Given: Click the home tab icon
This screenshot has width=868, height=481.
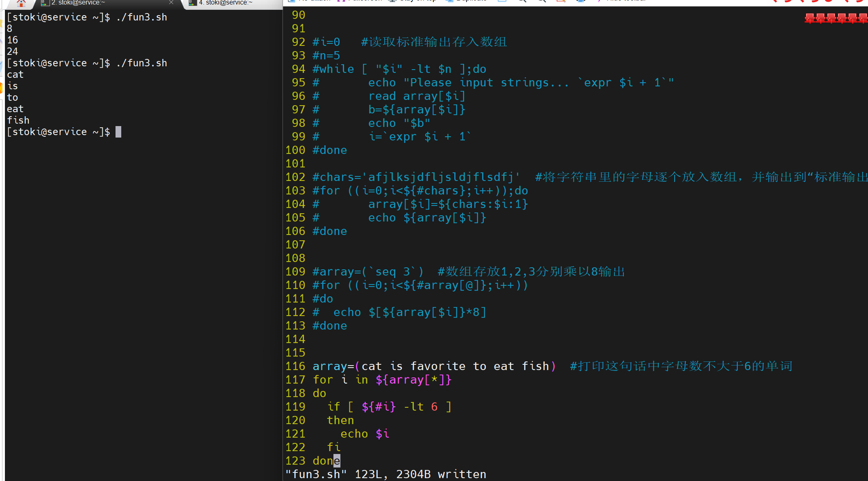Looking at the screenshot, I should 21,3.
